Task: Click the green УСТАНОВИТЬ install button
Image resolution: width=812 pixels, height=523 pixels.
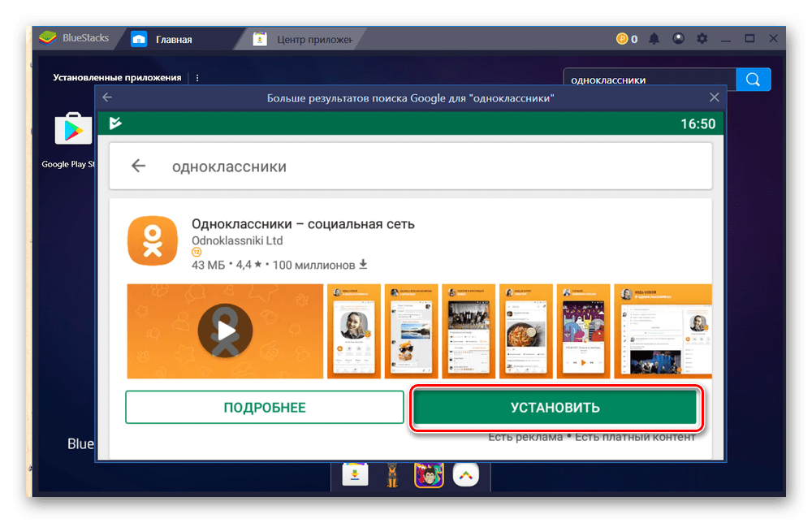Action: pos(555,408)
